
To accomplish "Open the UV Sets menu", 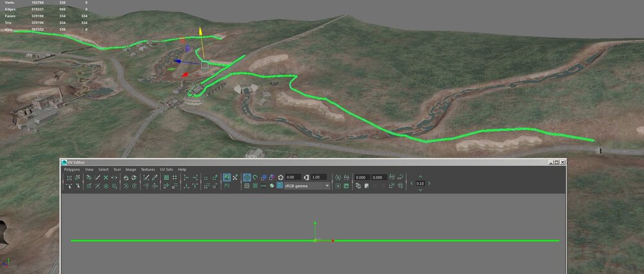I will click(166, 170).
